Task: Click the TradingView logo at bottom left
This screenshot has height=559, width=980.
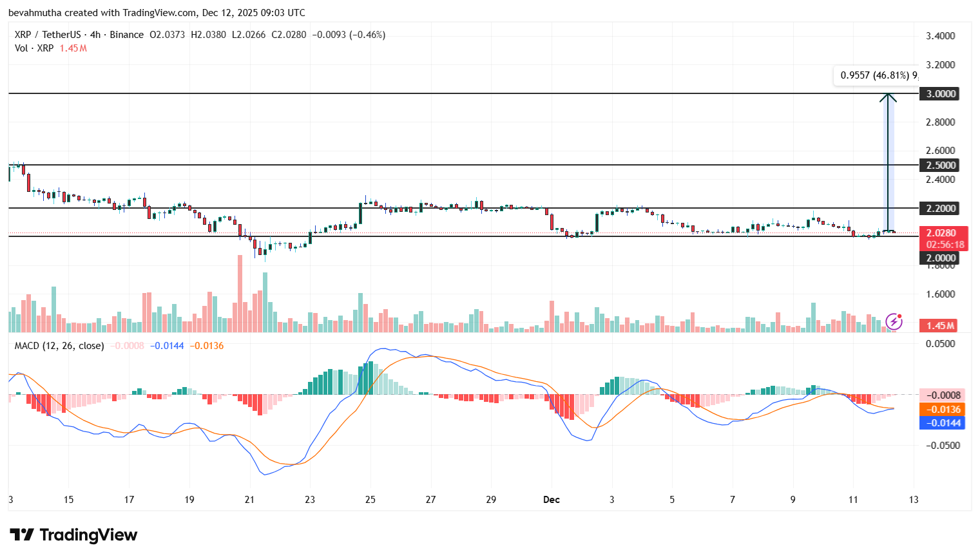Action: coord(73,535)
